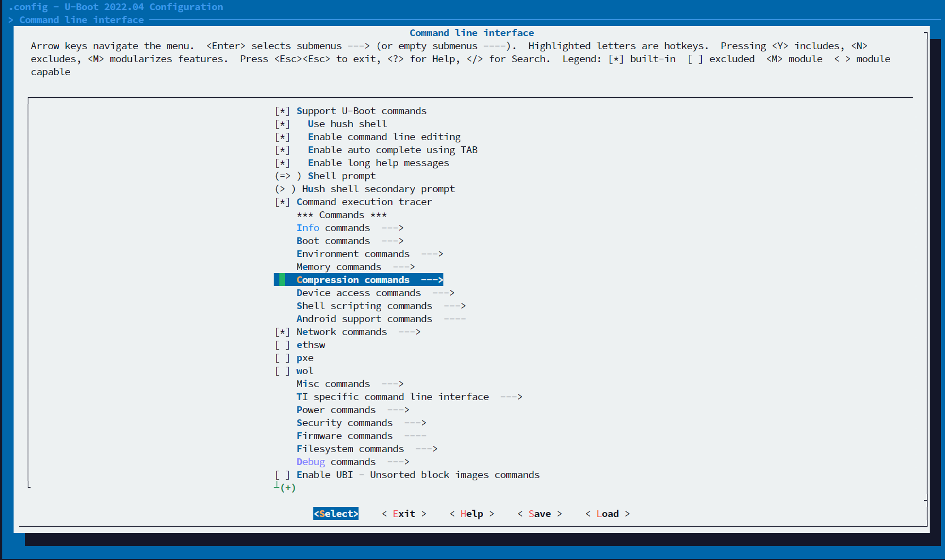Screen dimensions: 945x560
Task: Click the (+) more items indicator
Action: pos(288,488)
